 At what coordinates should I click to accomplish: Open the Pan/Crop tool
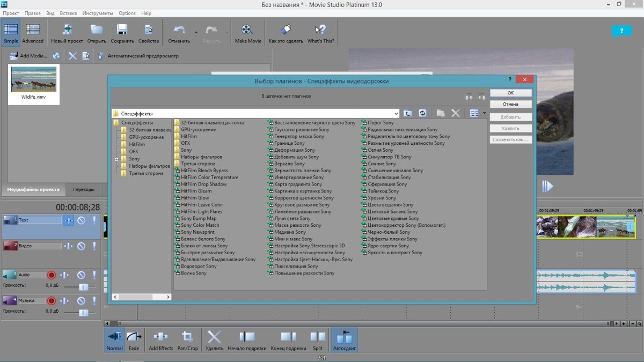click(188, 340)
